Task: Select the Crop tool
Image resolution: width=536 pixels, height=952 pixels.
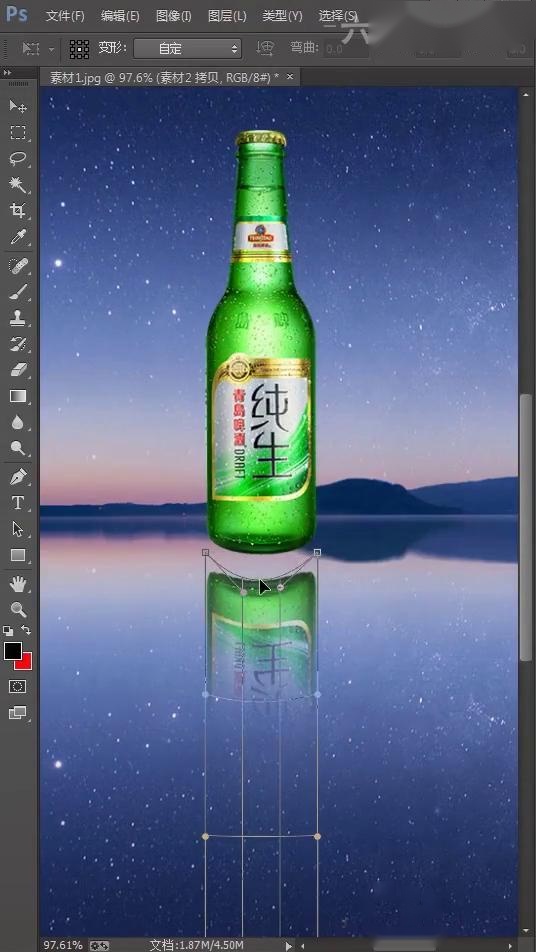Action: (x=18, y=211)
